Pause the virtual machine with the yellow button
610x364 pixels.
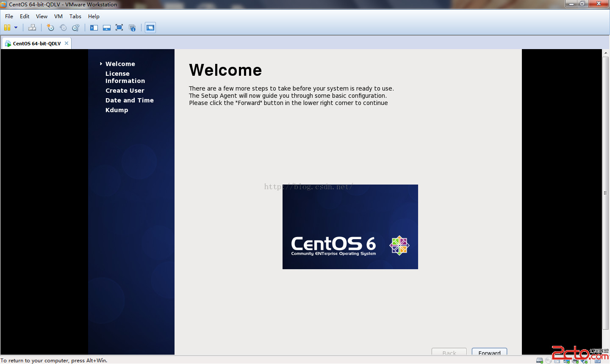7,28
